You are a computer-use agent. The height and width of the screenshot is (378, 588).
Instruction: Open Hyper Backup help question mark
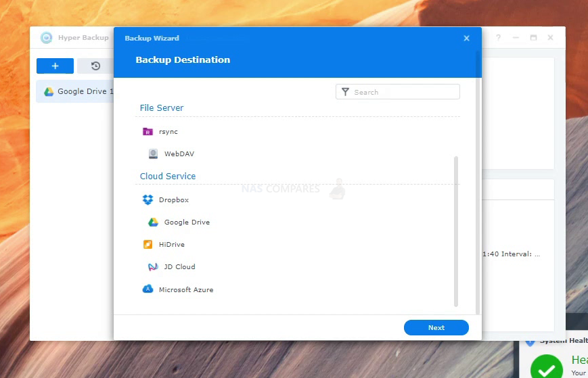tap(498, 37)
